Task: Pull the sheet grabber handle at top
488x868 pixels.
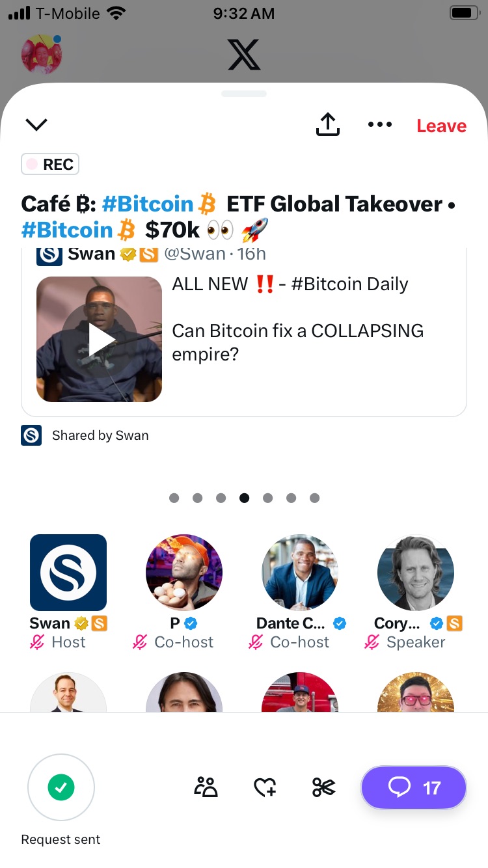Action: click(244, 94)
